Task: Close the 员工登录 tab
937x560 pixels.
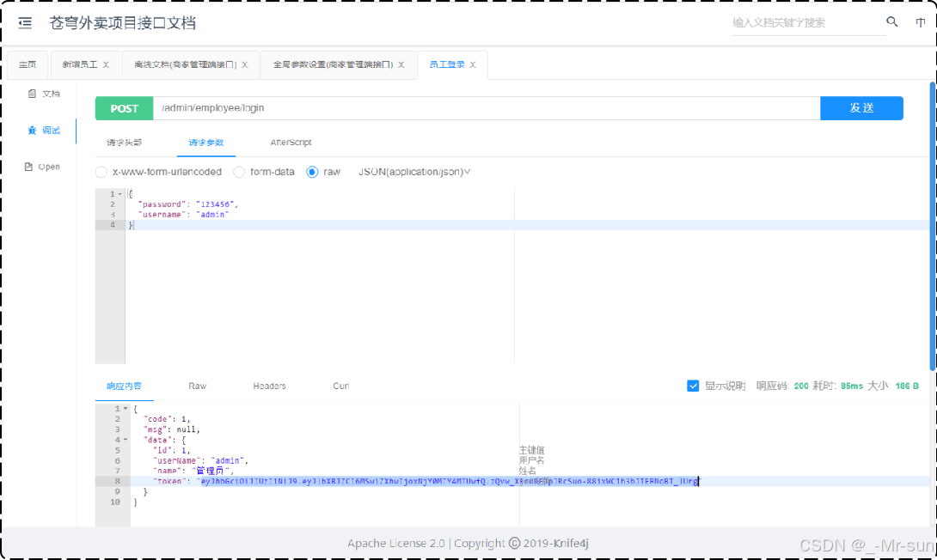Action: [x=473, y=64]
